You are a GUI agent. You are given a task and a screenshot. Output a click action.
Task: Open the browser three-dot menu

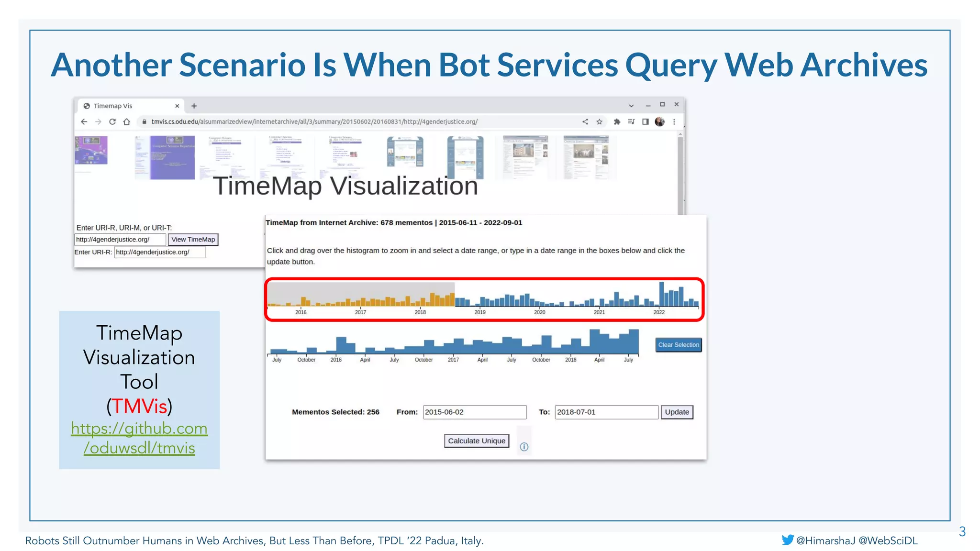click(x=674, y=121)
